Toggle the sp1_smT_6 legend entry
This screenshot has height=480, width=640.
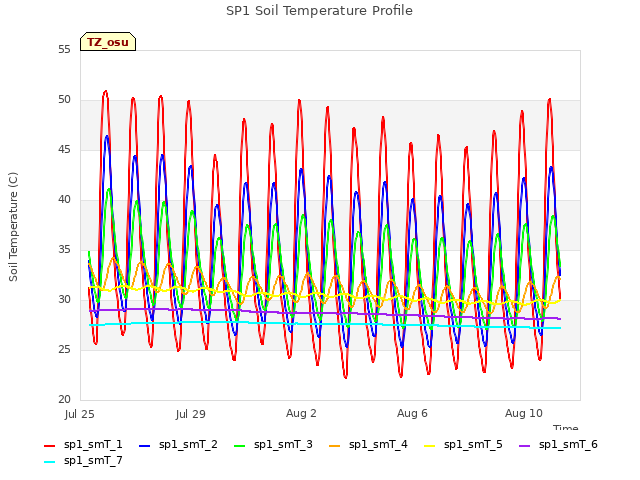pos(558,444)
